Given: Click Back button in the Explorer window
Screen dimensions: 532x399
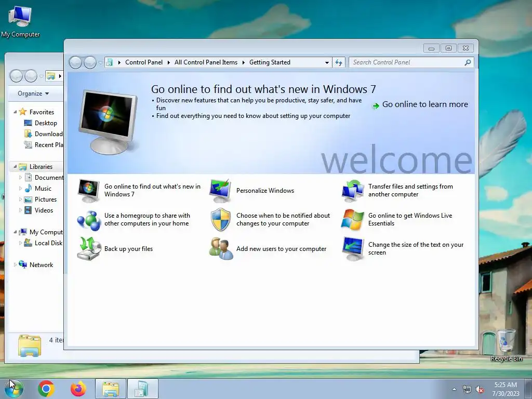Looking at the screenshot, I should click(16, 76).
